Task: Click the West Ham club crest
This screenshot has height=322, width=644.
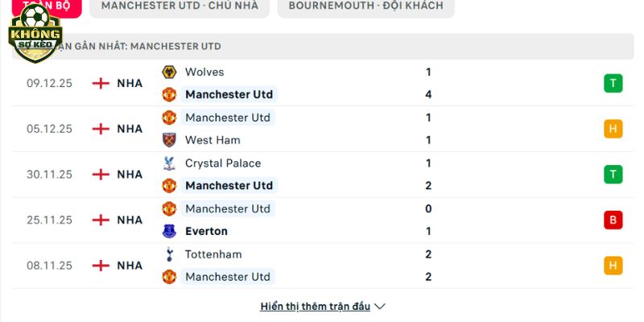Action: tap(169, 140)
